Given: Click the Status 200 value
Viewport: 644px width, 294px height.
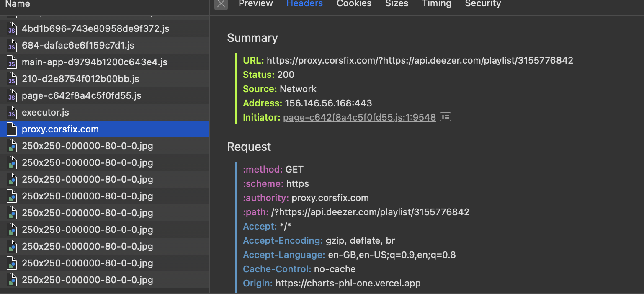Looking at the screenshot, I should (286, 75).
